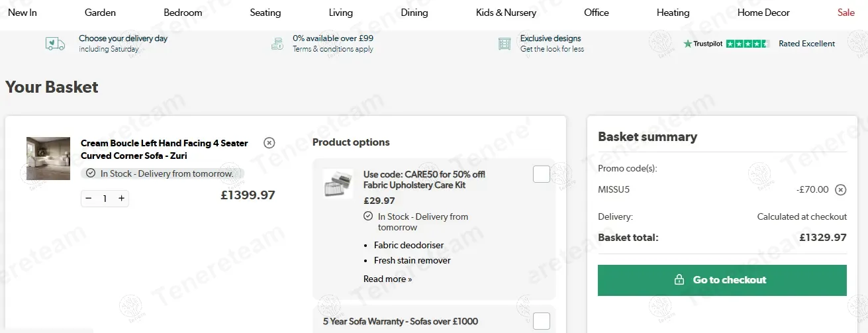Increase sofa quantity with plus button
Viewport: 868px width, 333px height.
tap(121, 199)
